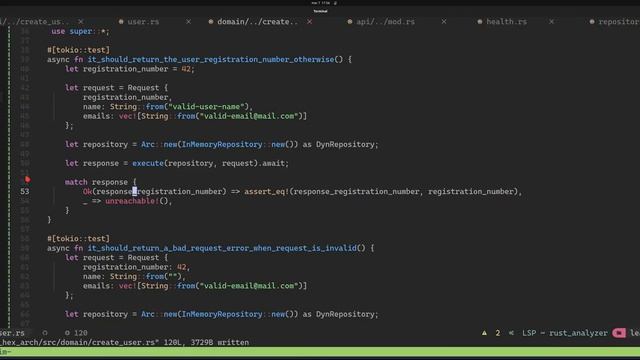Click 'execute(repository, request).await;' call
This screenshot has height=360, width=640.
coord(210,163)
